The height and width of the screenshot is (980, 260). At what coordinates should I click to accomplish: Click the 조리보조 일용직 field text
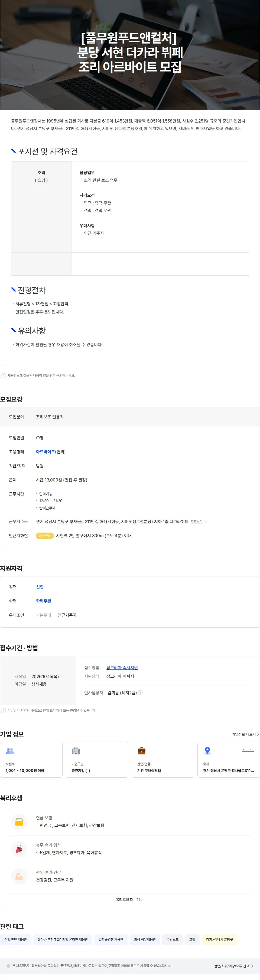pyautogui.click(x=50, y=417)
